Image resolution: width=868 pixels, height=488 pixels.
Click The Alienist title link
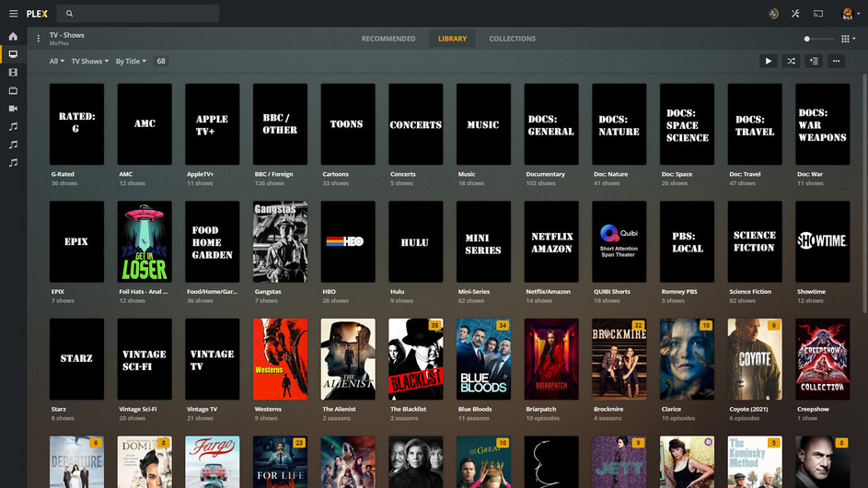tap(339, 409)
